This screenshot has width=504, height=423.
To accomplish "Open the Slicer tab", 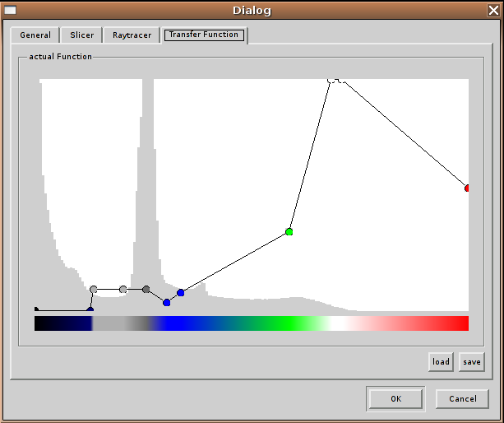I will pyautogui.click(x=82, y=35).
